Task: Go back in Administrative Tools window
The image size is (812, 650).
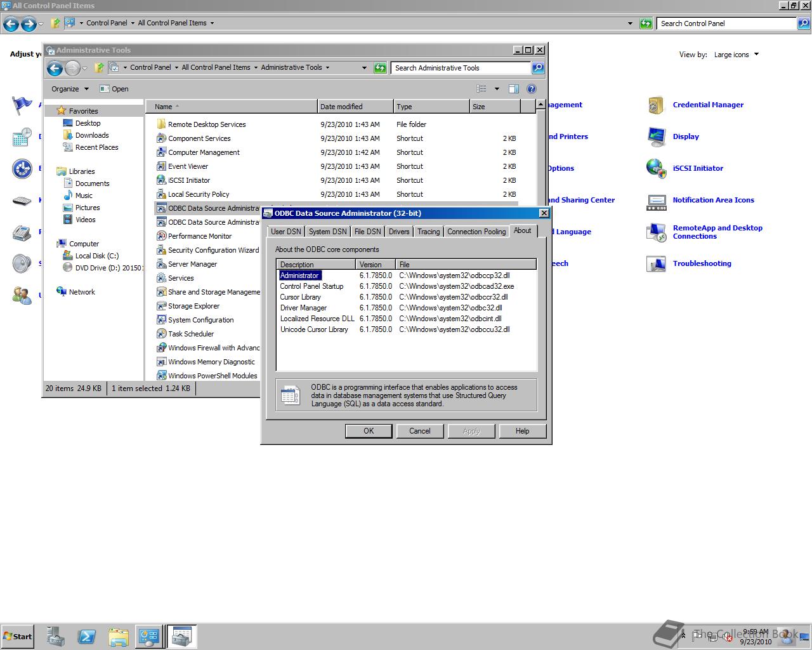Action: (55, 68)
